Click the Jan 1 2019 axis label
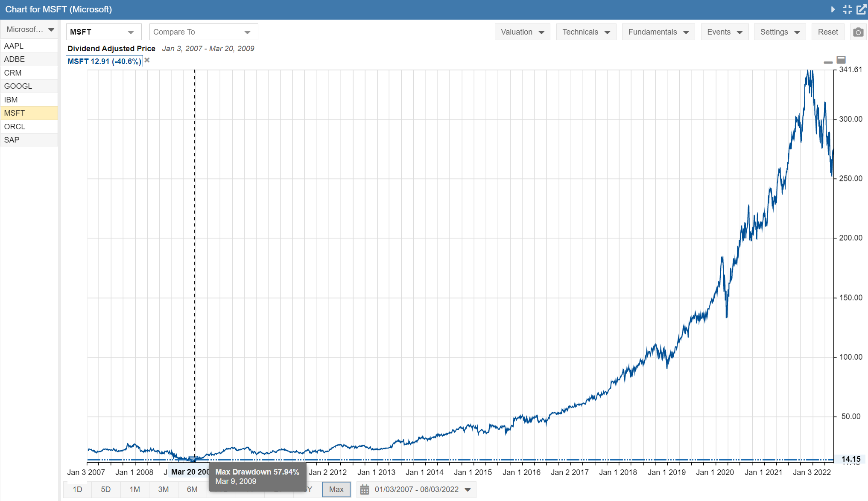 pos(666,472)
